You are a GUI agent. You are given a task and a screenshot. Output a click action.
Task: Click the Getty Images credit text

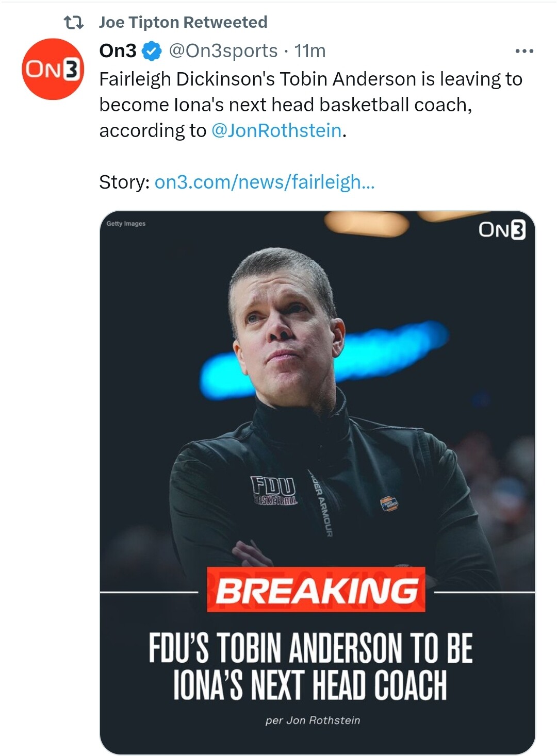pyautogui.click(x=126, y=224)
